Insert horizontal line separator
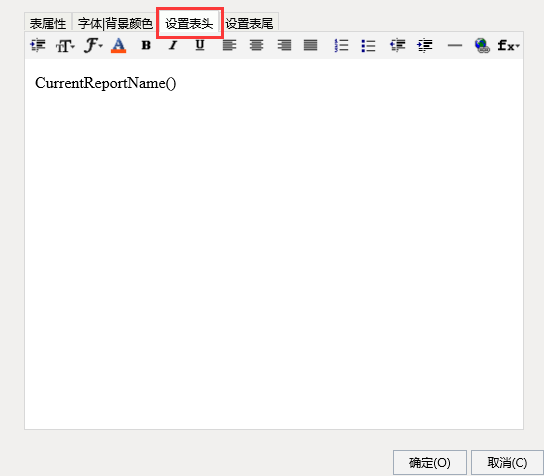 click(x=454, y=45)
